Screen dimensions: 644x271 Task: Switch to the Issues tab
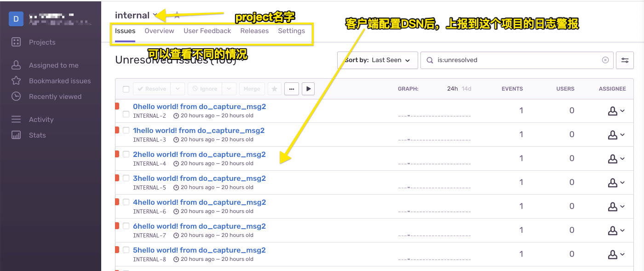pos(125,31)
